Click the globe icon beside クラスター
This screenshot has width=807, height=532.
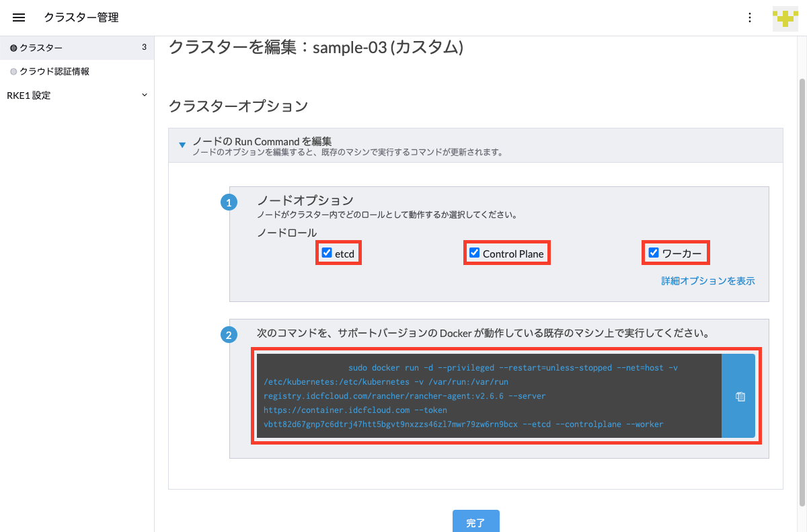click(13, 48)
